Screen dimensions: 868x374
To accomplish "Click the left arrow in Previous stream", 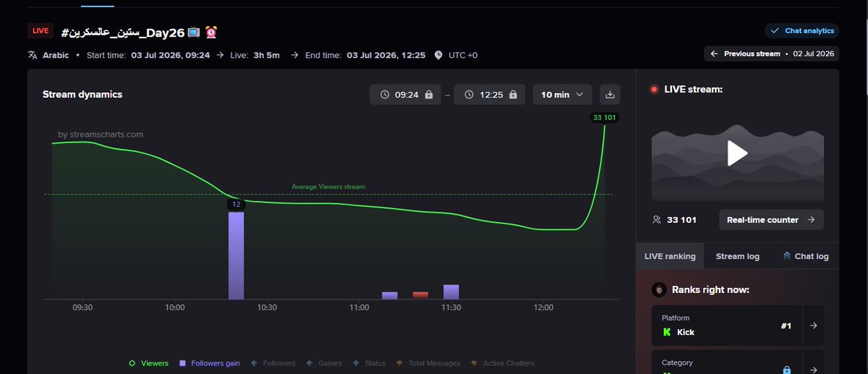I will pyautogui.click(x=714, y=54).
